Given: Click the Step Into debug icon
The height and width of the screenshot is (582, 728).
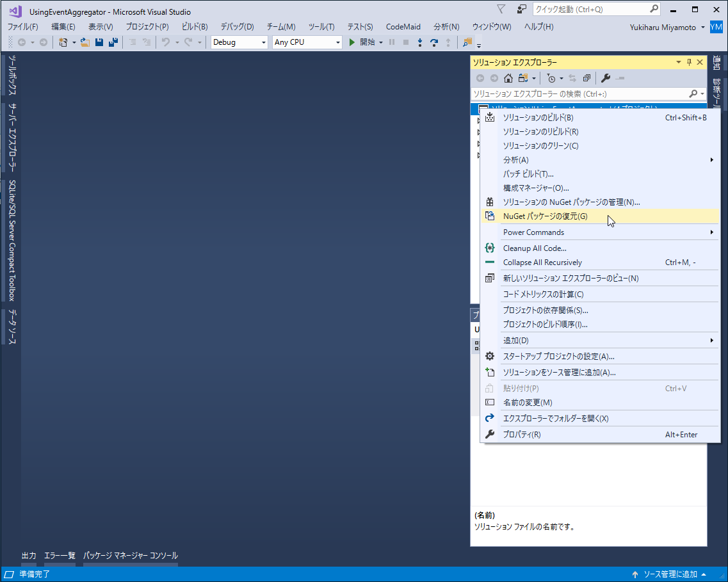Looking at the screenshot, I should tap(420, 42).
